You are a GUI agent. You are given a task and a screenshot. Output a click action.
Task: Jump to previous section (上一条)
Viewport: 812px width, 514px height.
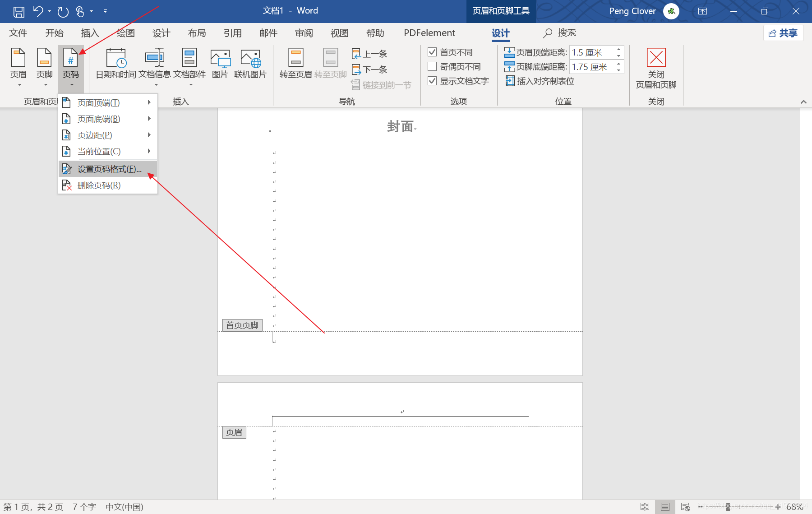[369, 54]
